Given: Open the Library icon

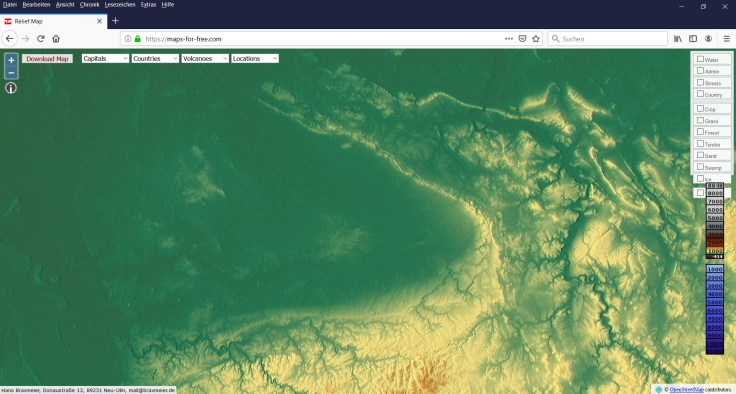Looking at the screenshot, I should (678, 39).
